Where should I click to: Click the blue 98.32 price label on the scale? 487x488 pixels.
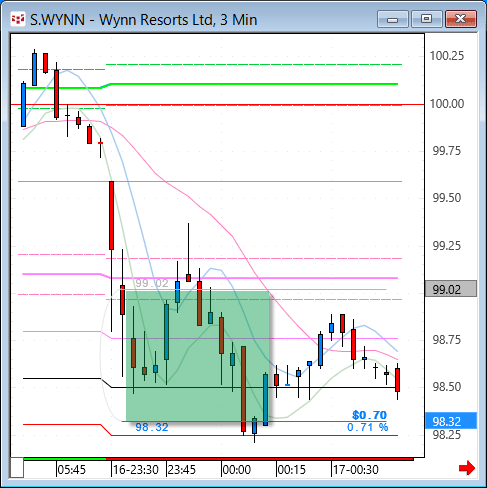(451, 421)
